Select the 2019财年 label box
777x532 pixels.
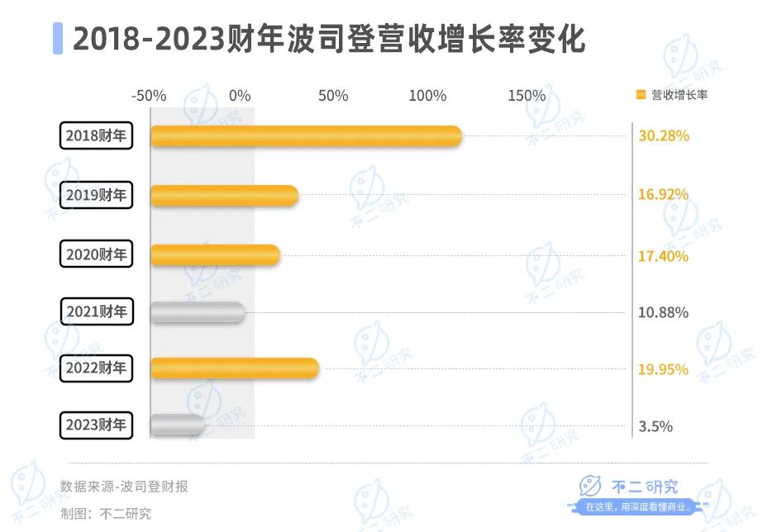click(x=97, y=196)
